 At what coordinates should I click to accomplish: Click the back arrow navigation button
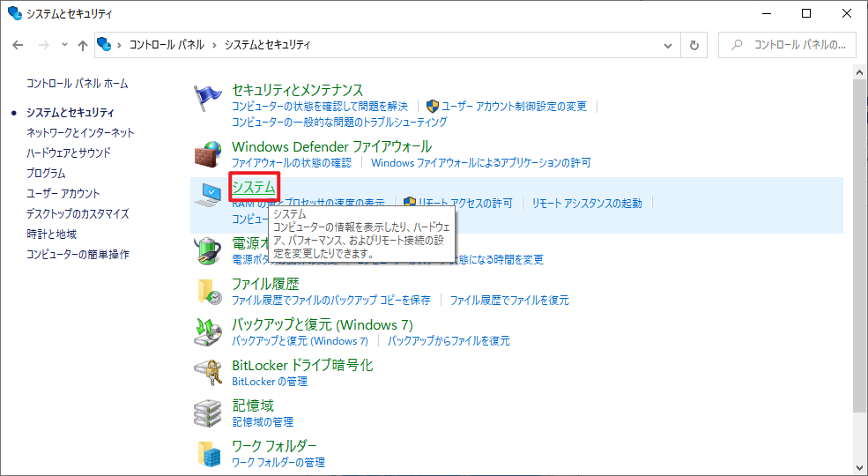click(18, 45)
